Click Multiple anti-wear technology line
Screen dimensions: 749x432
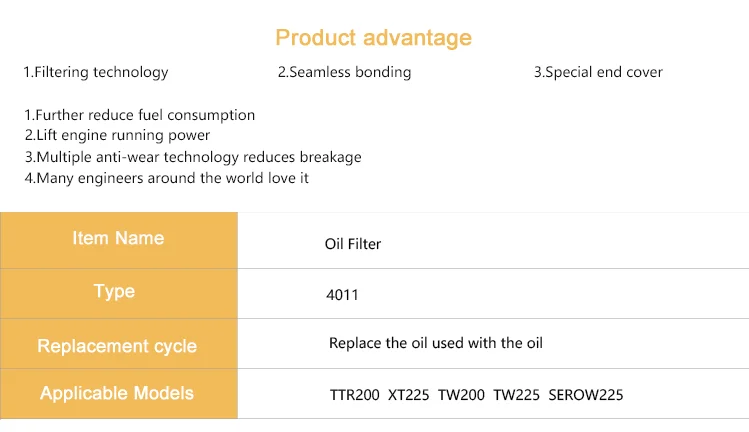193,157
